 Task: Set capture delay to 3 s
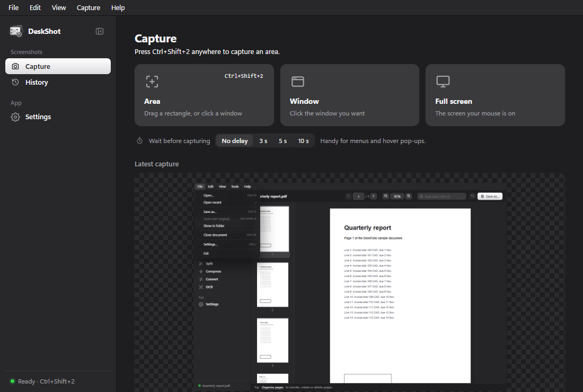pyautogui.click(x=263, y=141)
